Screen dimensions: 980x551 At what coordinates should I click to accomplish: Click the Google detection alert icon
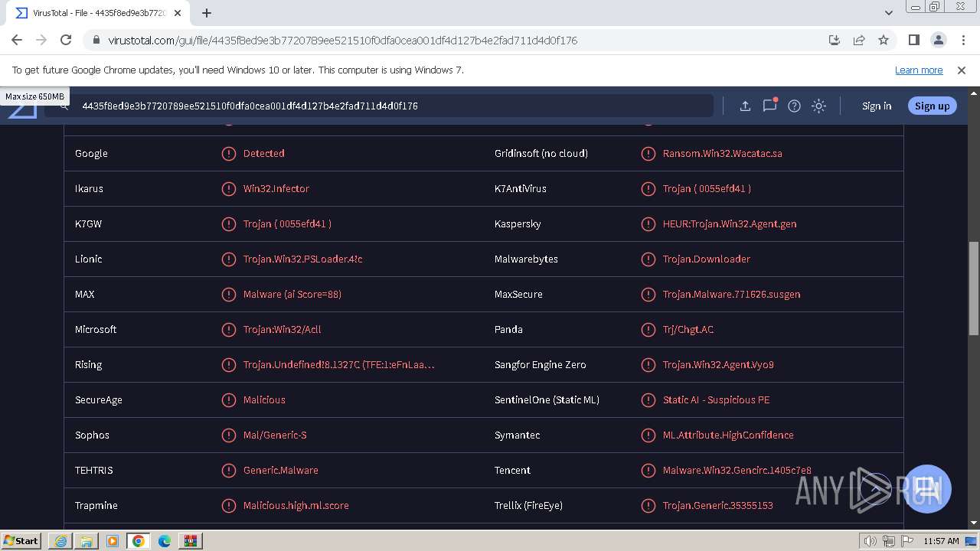[x=228, y=153]
